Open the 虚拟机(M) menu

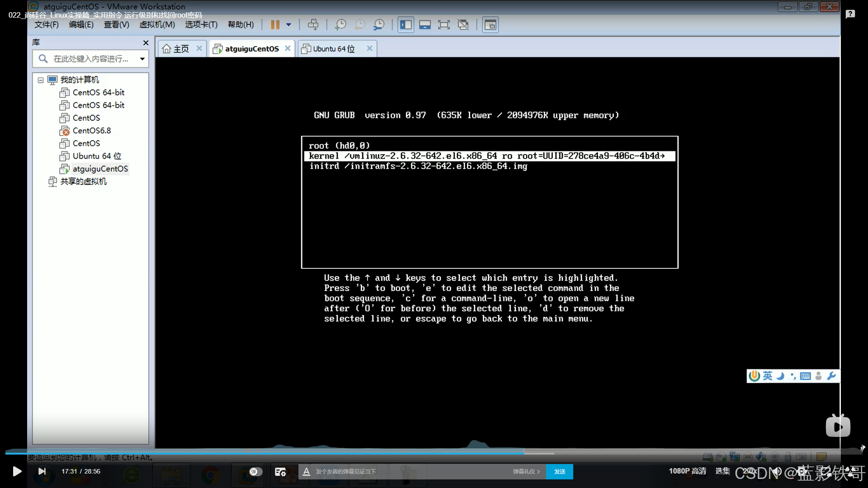pyautogui.click(x=157, y=25)
